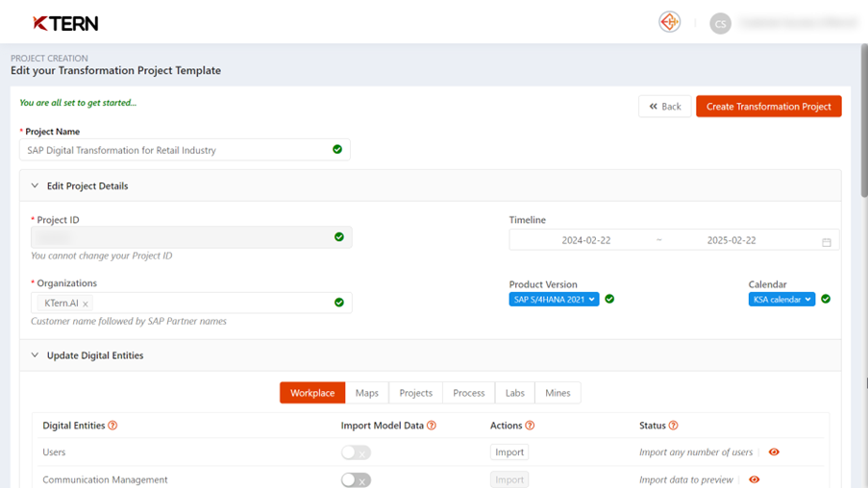868x488 pixels.
Task: Go Back to previous step
Action: (x=665, y=107)
